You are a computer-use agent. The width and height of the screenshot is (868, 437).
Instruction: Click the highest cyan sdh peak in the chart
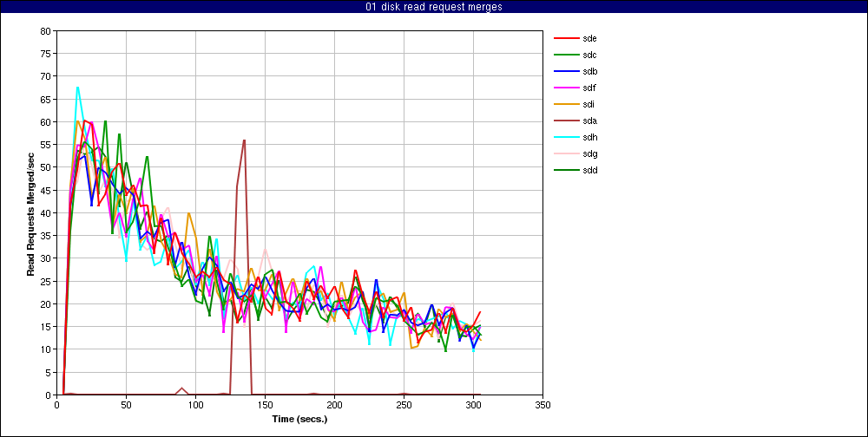tap(77, 88)
